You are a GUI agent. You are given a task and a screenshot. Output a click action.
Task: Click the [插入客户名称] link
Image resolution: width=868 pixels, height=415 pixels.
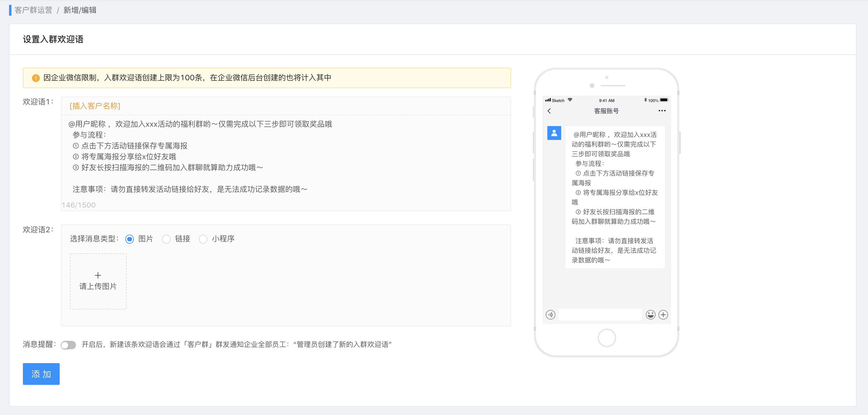click(x=95, y=106)
